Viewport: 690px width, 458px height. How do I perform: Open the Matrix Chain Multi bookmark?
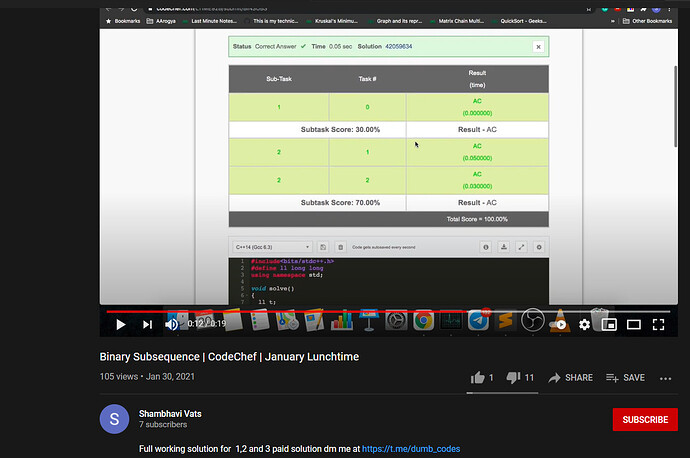point(458,21)
